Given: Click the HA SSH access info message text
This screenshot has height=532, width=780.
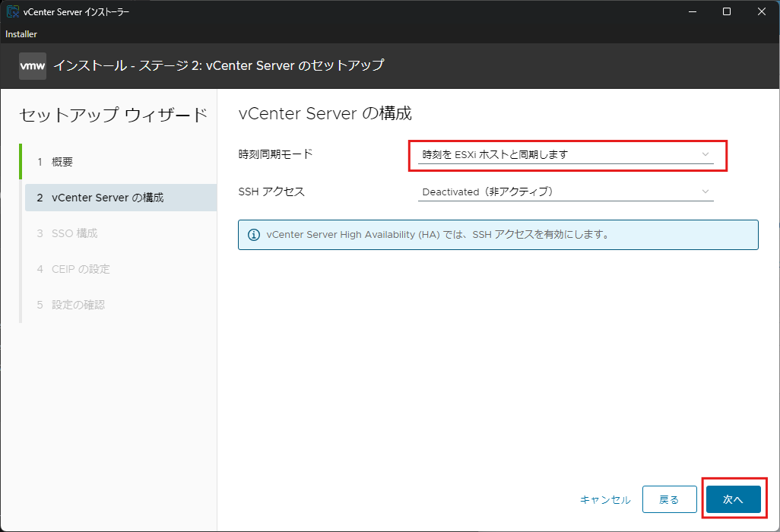Looking at the screenshot, I should [439, 235].
